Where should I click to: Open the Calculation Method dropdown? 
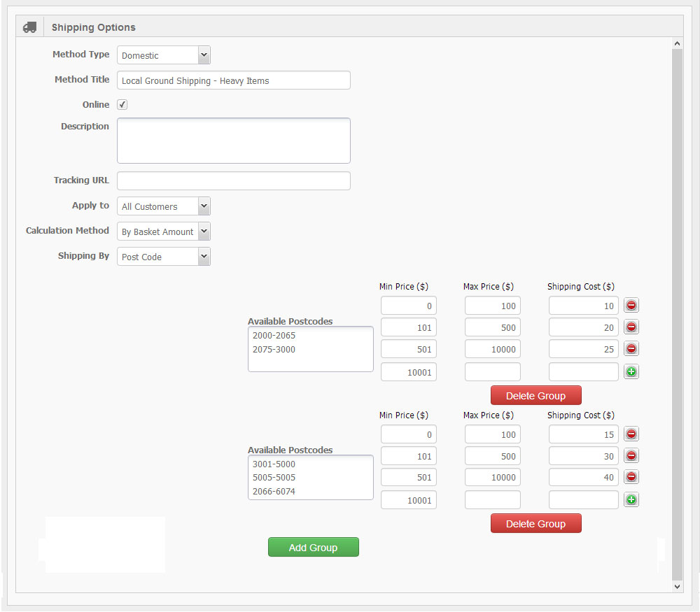[163, 232]
